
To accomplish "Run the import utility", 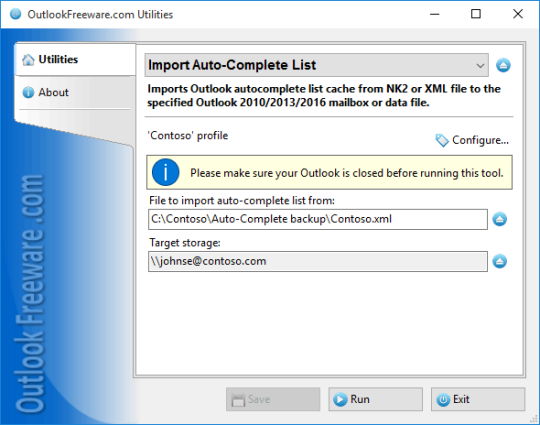I will (x=375, y=399).
